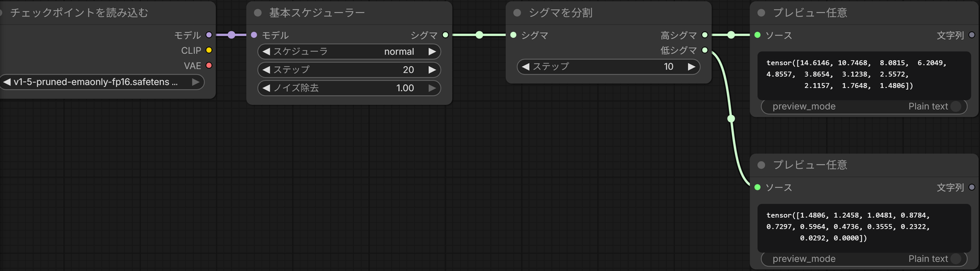The image size is (980, 271).
Task: Decrease ノイズ除去 with its left arrow
Action: 266,88
